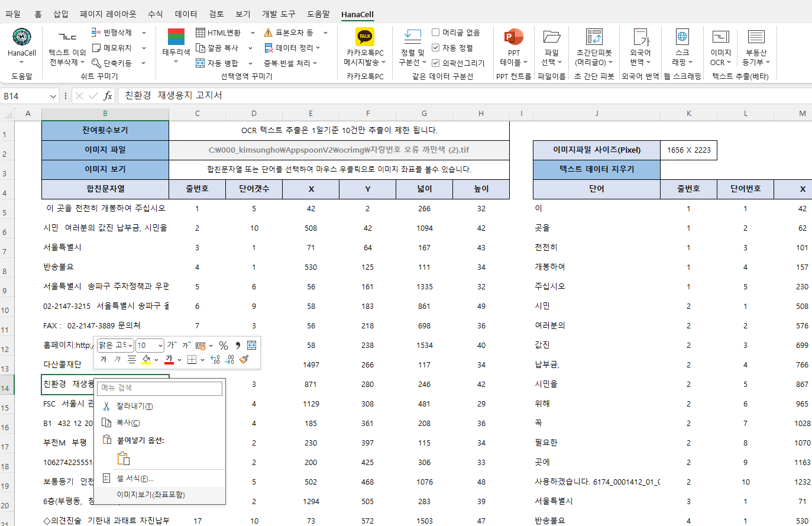This screenshot has width=812, height=526.
Task: Click the 잔여횟수보기 button cell
Action: (x=105, y=130)
